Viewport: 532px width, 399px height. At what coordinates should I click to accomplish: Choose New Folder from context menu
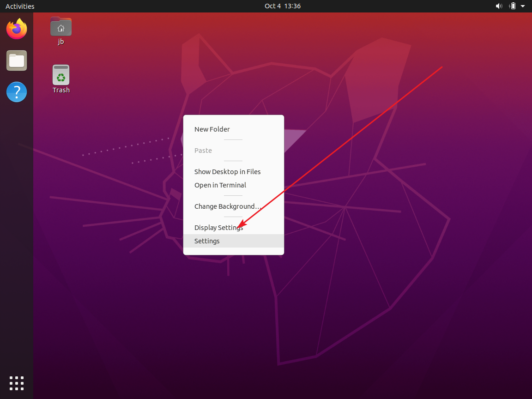(x=233, y=129)
